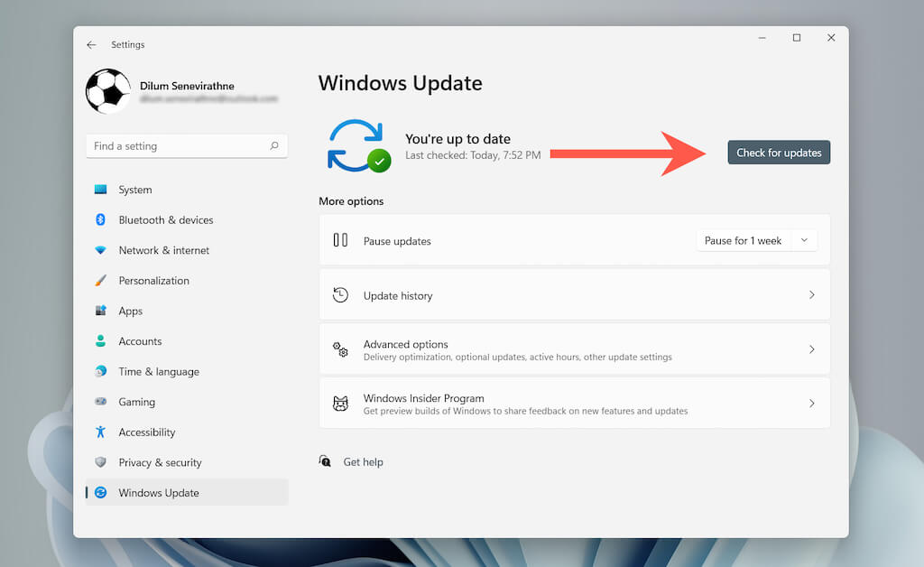Open Windows Insider Program
The image size is (924, 567).
pyautogui.click(x=575, y=404)
